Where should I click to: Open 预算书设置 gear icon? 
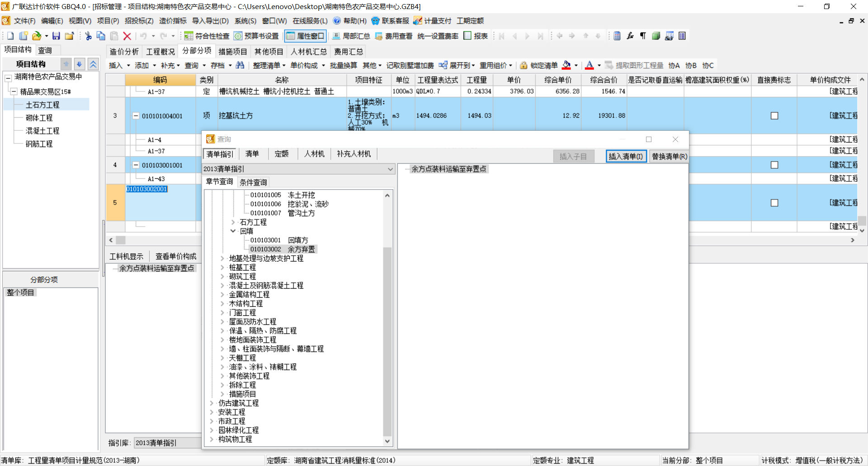(x=238, y=36)
